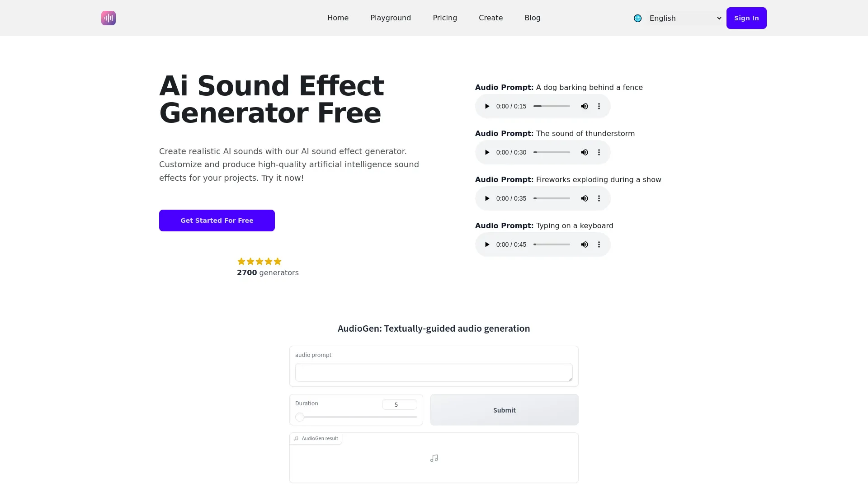This screenshot has height=488, width=868.
Task: Click the Blog menu item
Action: (x=533, y=18)
